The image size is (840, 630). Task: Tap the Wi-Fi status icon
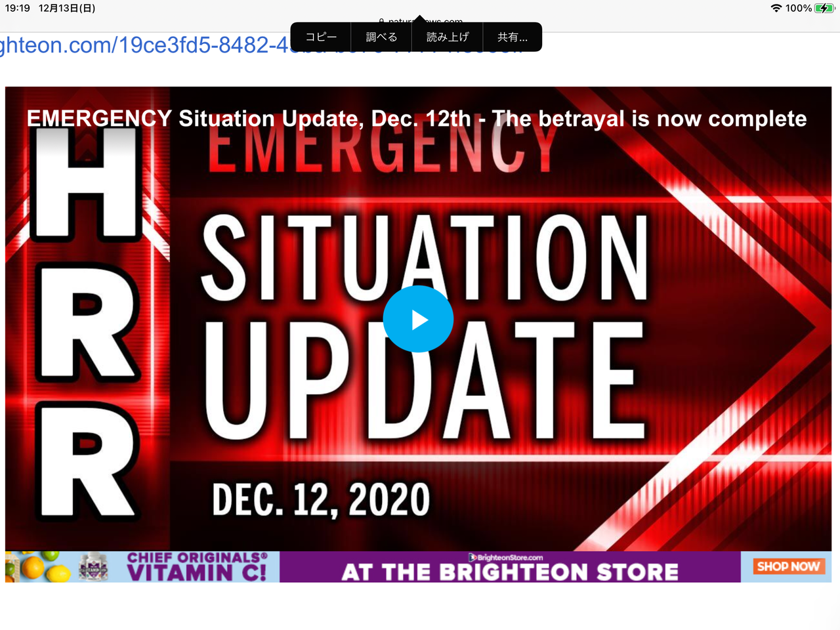pyautogui.click(x=776, y=9)
